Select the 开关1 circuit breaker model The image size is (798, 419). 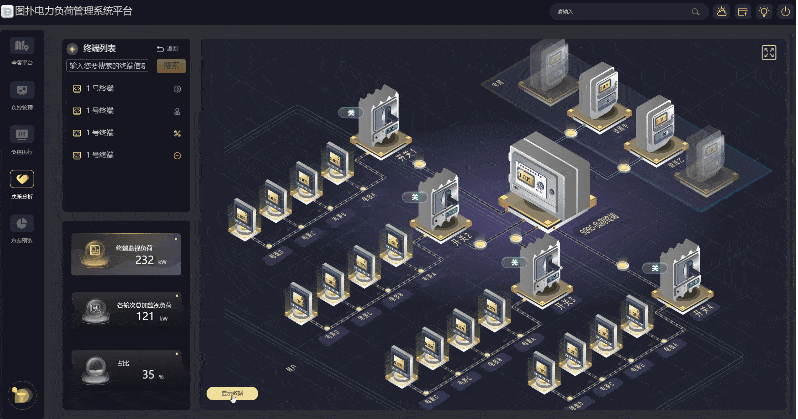tap(380, 121)
